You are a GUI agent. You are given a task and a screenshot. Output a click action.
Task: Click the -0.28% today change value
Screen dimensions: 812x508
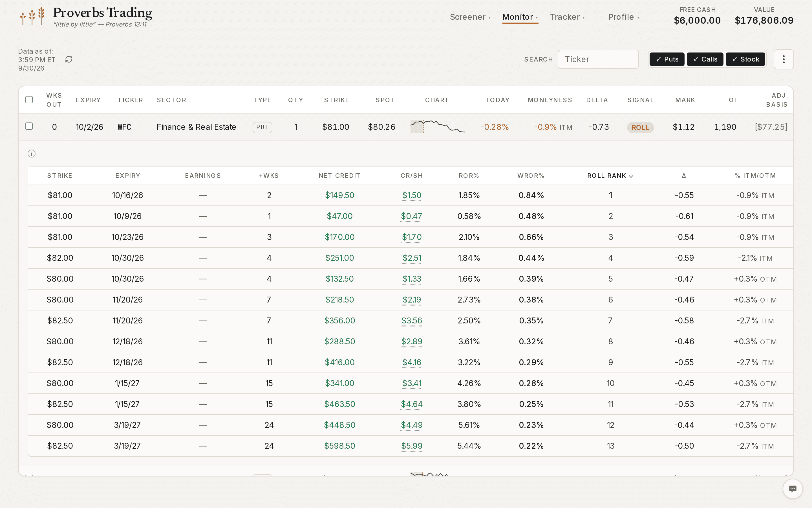point(495,127)
